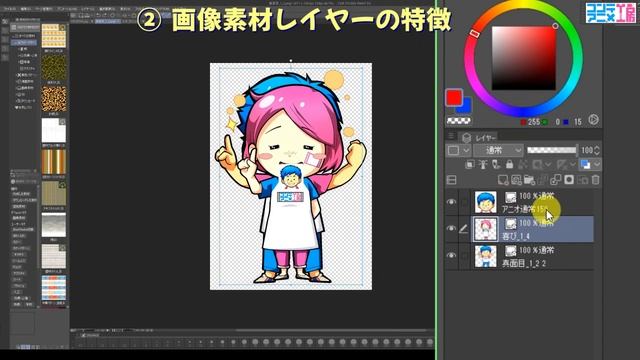Click image material icon on 喜び_1_4 layer

(x=510, y=224)
